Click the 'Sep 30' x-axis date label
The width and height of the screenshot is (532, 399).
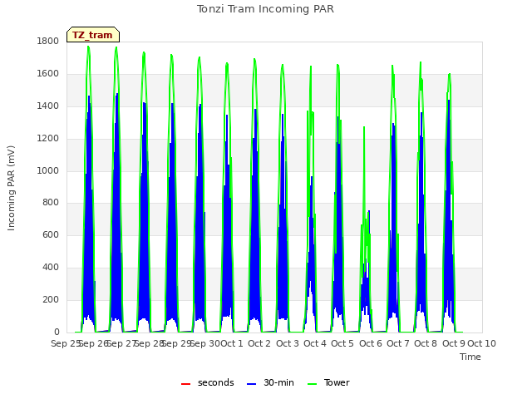[204, 343]
